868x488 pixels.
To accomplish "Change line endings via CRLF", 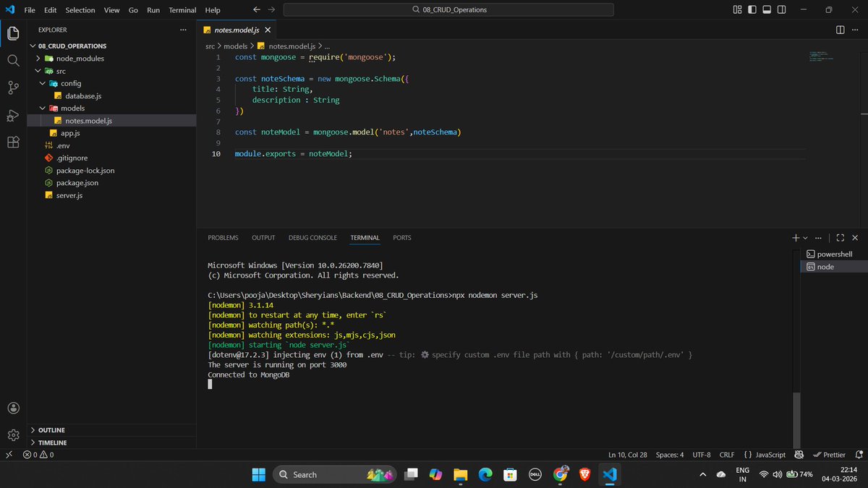I will pyautogui.click(x=727, y=455).
